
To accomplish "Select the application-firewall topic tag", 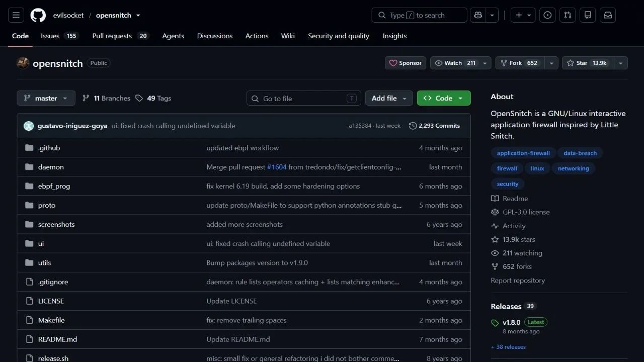I will click(523, 153).
